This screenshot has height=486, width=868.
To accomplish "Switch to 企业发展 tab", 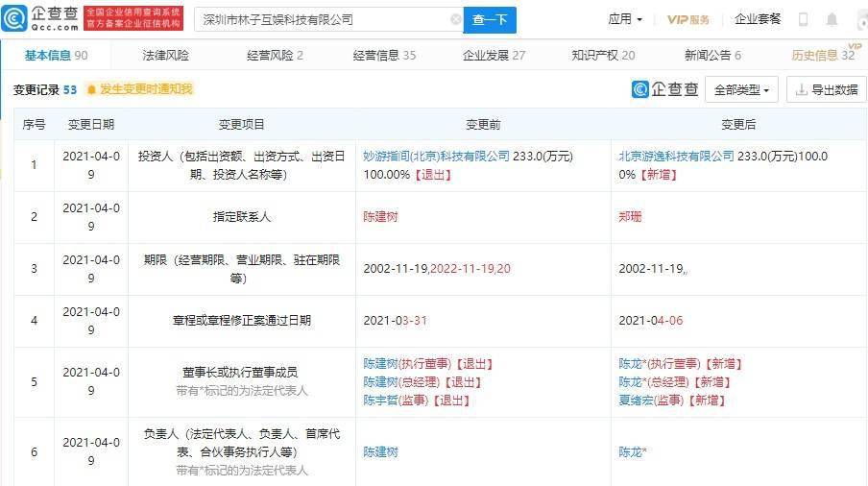I will pos(494,56).
